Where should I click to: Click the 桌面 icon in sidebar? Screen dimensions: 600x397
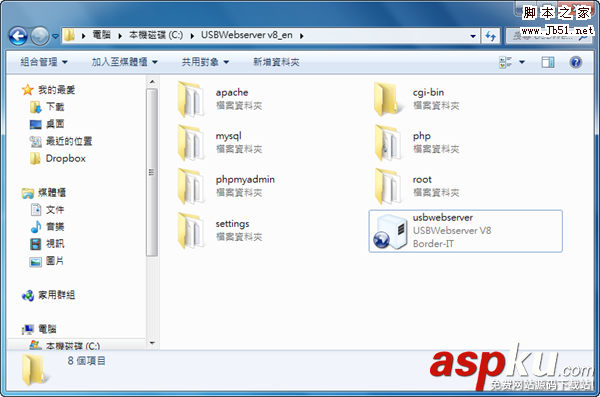(x=36, y=124)
